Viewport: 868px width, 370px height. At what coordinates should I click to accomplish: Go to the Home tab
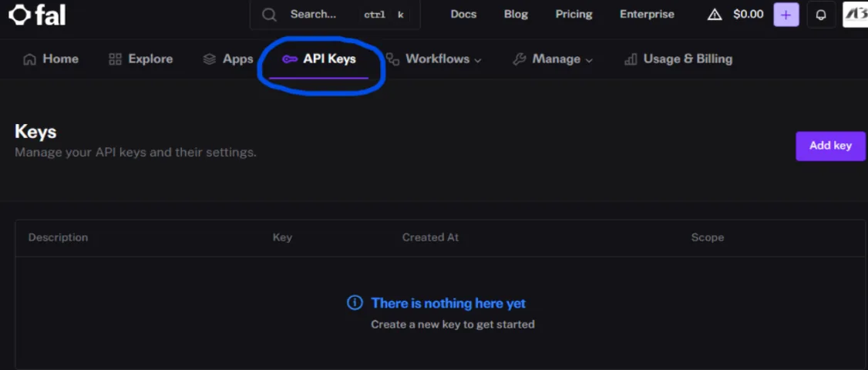[x=50, y=59]
